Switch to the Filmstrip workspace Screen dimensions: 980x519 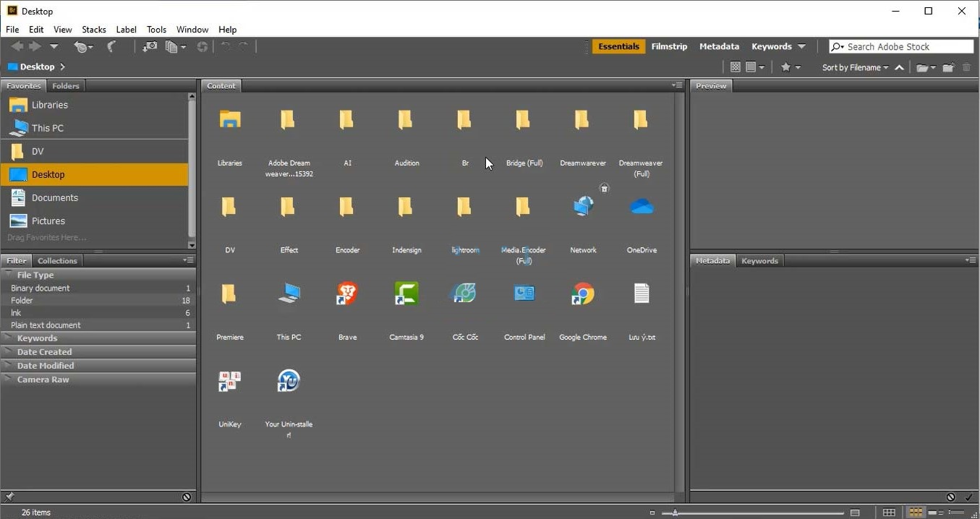(x=669, y=46)
